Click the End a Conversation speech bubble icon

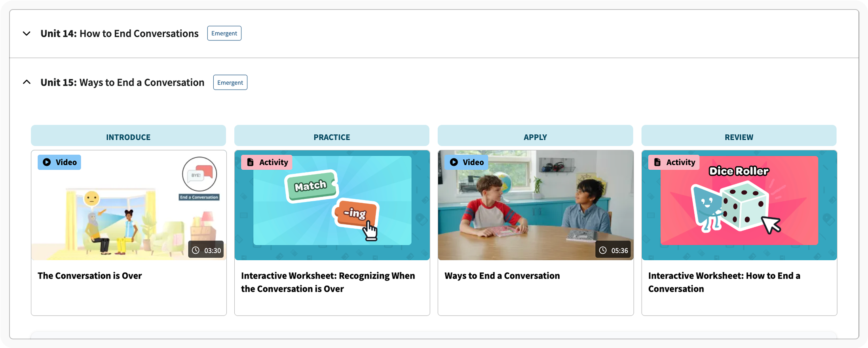click(199, 175)
